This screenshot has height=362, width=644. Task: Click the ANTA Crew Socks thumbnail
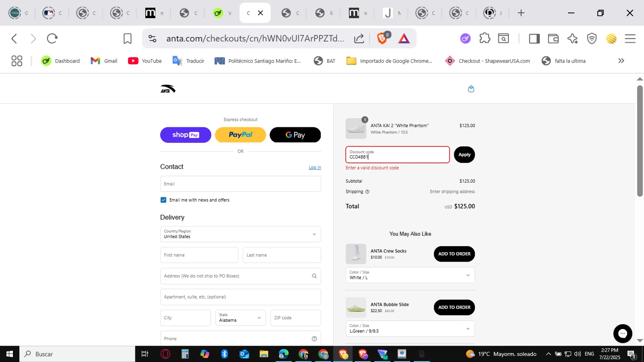pos(356,254)
